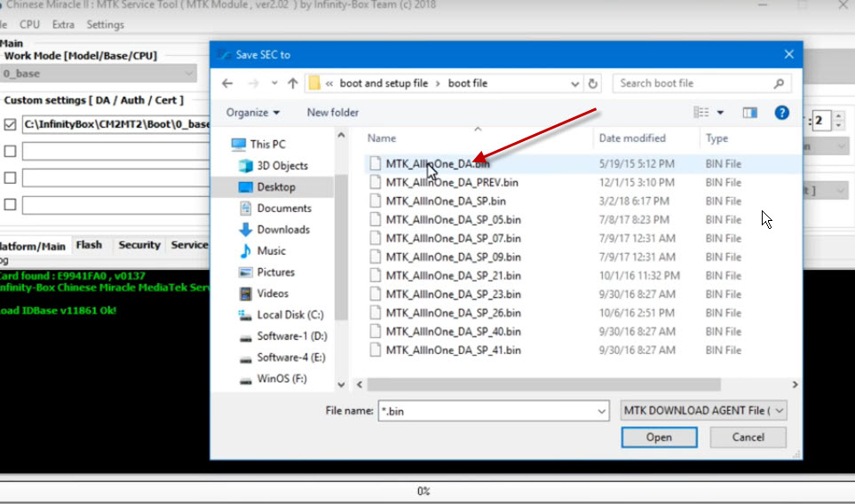Screen dimensions: 855x504
Task: Open MTK DOWNLOAD AGENT file type dropdown
Action: coord(703,411)
